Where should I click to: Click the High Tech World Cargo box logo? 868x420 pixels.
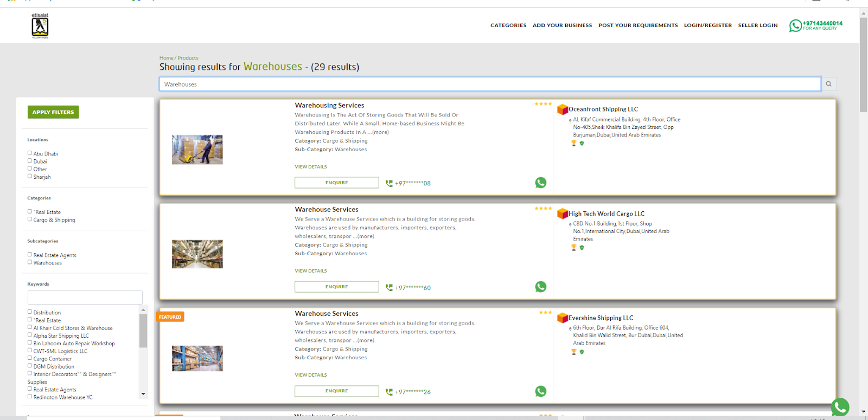click(563, 214)
